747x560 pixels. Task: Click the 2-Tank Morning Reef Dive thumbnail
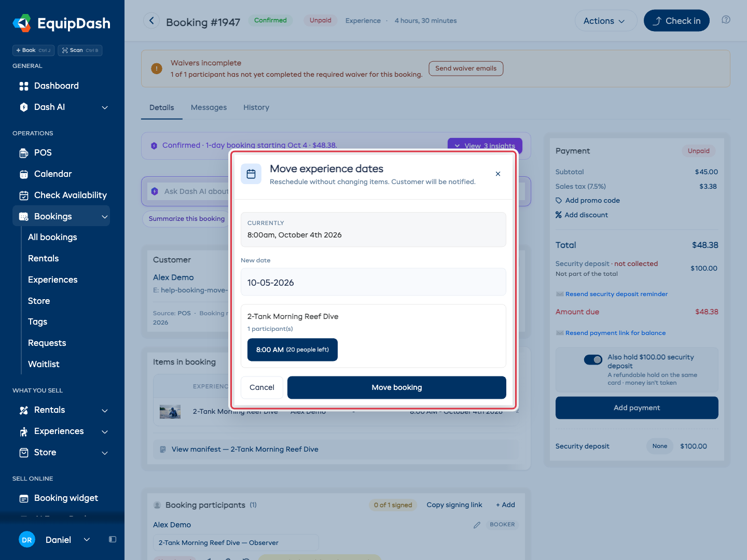[x=170, y=412]
